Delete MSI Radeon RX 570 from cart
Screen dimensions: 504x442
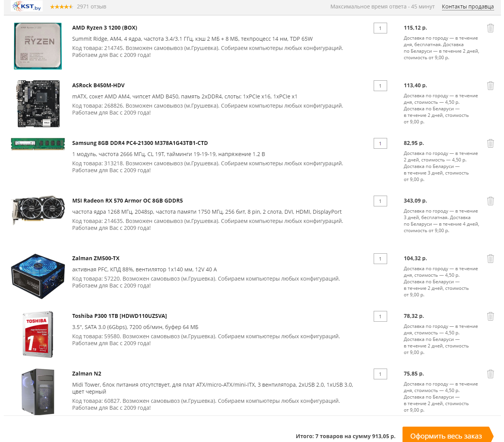[x=491, y=201]
